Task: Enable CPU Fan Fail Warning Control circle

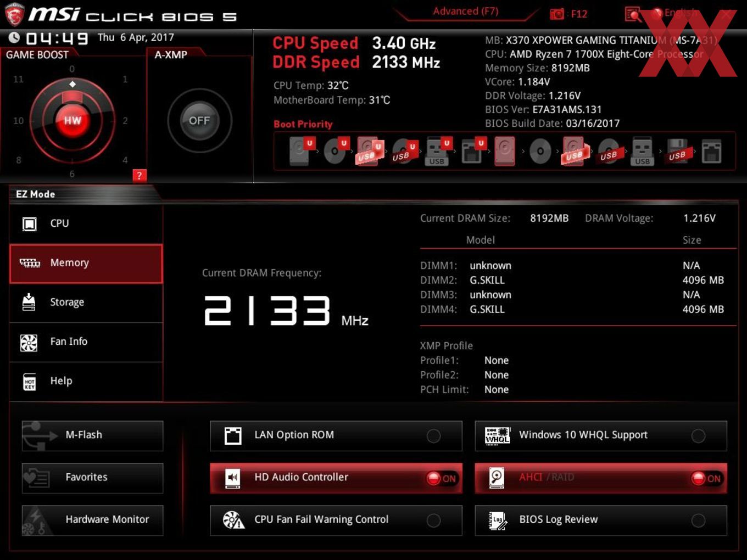Action: tap(433, 520)
